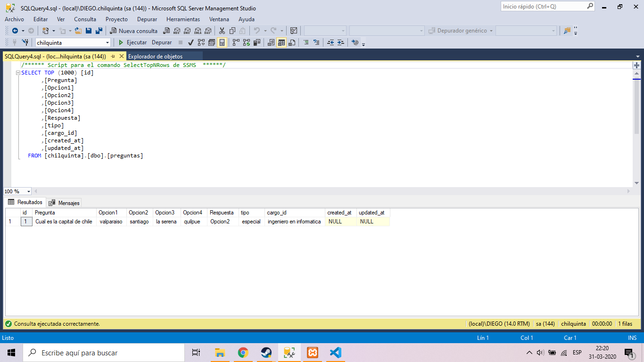Open the SQL editor toolbar options dropdown
644x362 pixels.
(363, 44)
